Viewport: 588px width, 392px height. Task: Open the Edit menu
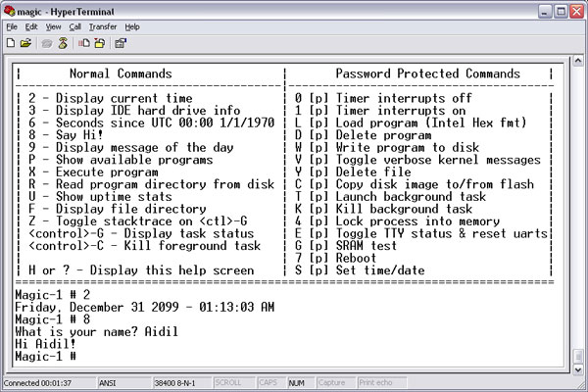[x=31, y=26]
